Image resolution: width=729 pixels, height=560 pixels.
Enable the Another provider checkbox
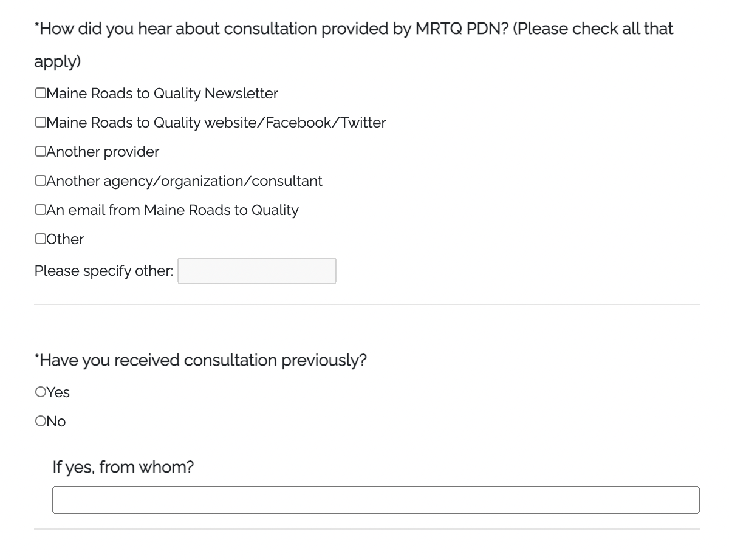pos(40,152)
